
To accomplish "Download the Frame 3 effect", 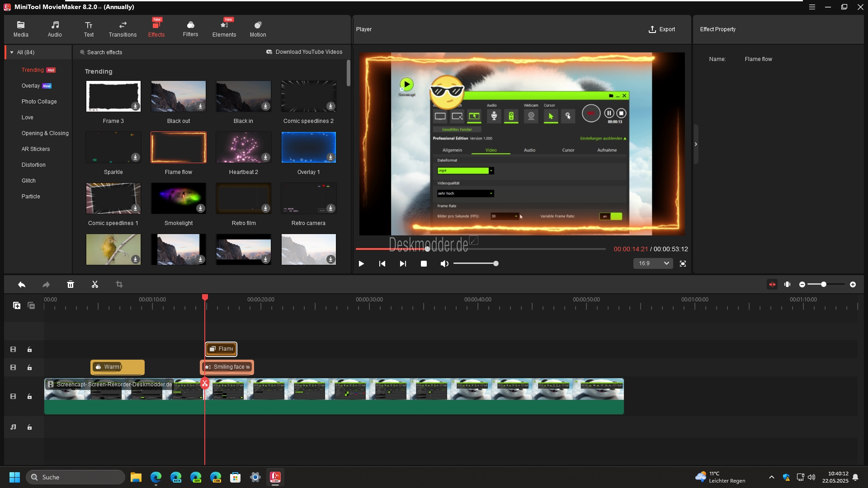I will 135,106.
